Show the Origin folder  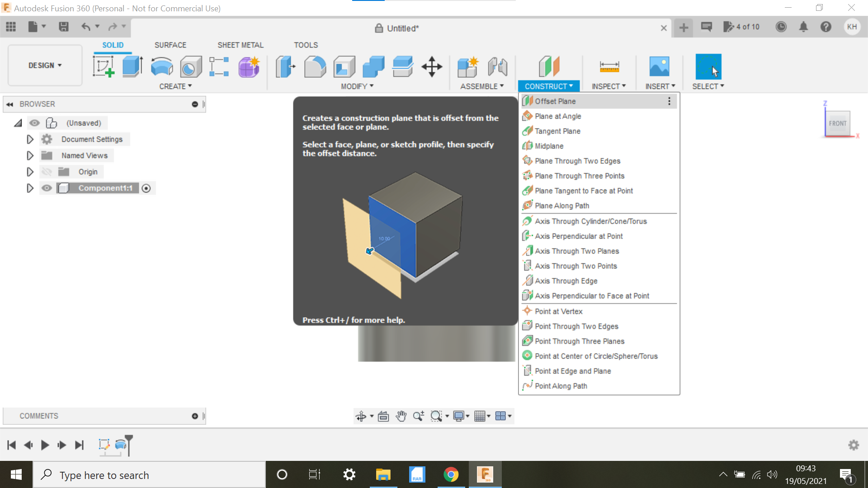47,172
